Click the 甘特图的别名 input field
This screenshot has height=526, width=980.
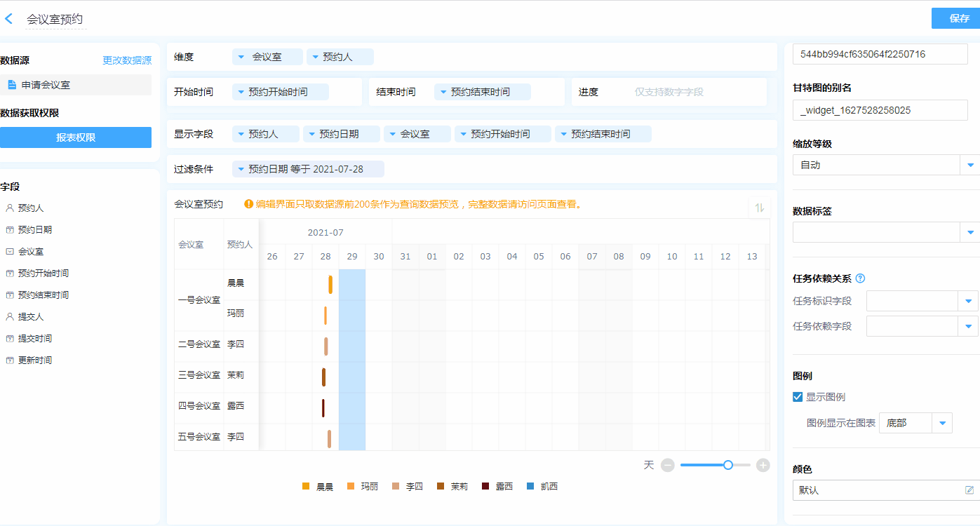pyautogui.click(x=880, y=110)
